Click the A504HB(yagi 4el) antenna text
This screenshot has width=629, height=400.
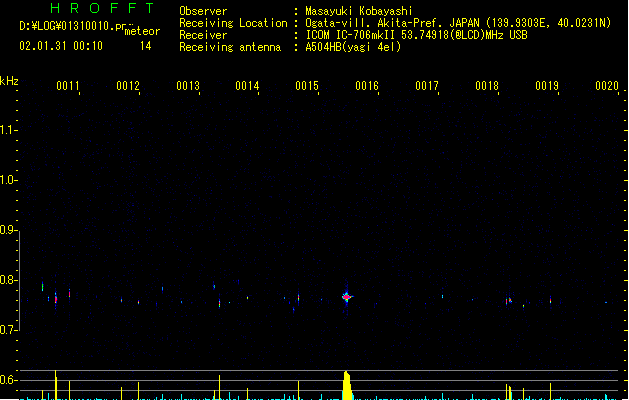353,47
